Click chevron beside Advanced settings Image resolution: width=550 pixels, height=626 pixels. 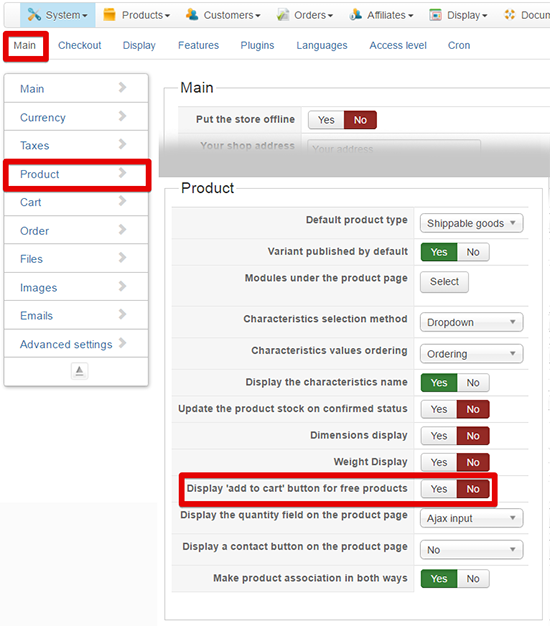pyautogui.click(x=123, y=343)
